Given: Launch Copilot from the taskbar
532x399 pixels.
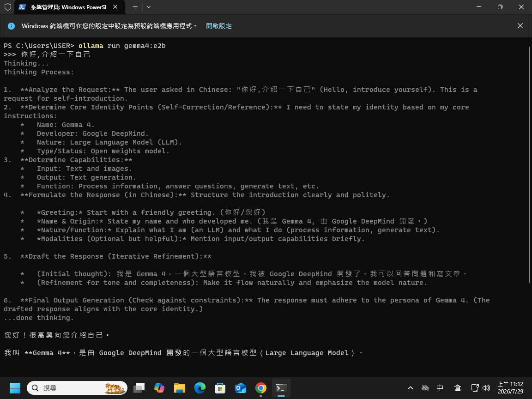Looking at the screenshot, I should pyautogui.click(x=159, y=388).
